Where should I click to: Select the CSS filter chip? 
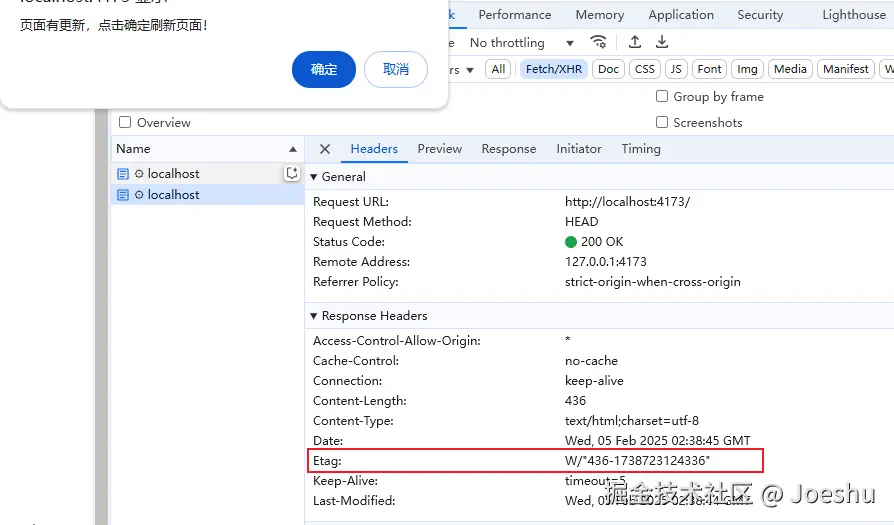click(x=644, y=69)
